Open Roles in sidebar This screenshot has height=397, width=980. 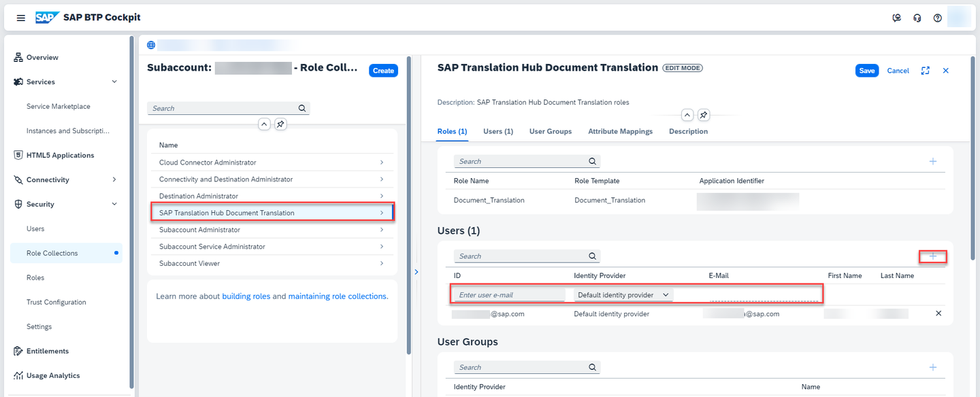[35, 277]
